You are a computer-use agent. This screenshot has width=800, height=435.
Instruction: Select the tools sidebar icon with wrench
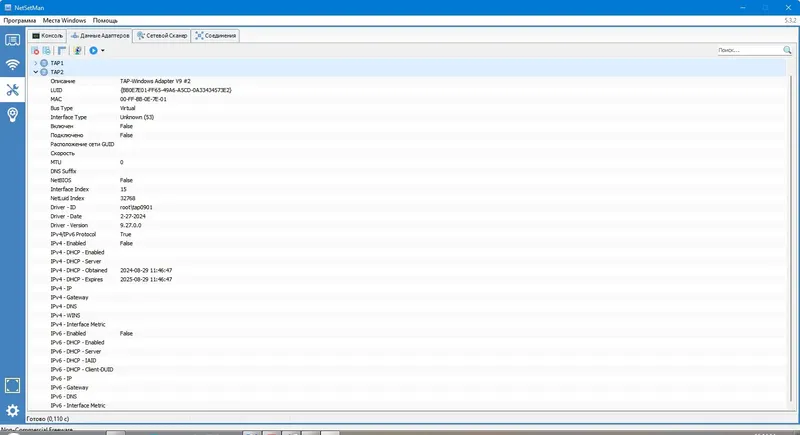(x=12, y=90)
